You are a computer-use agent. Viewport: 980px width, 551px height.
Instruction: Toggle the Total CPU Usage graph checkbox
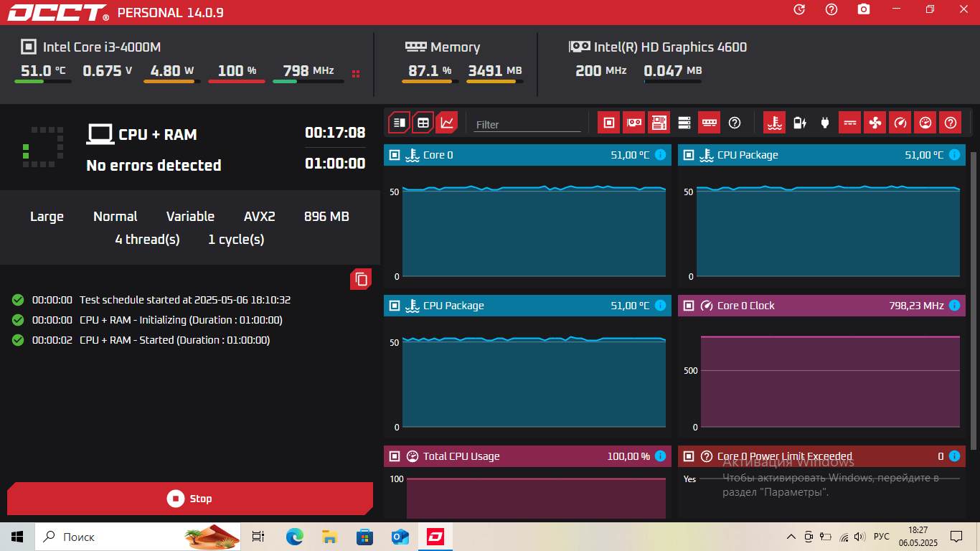395,456
